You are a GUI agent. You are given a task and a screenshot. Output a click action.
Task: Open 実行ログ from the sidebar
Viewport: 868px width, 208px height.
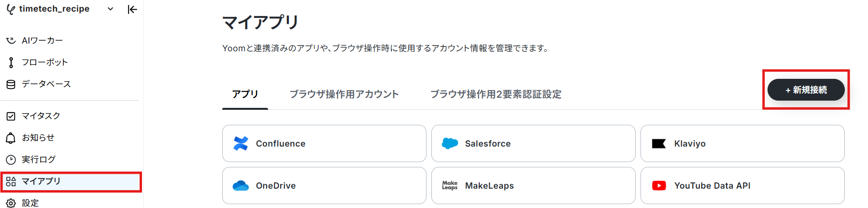pyautogui.click(x=38, y=160)
